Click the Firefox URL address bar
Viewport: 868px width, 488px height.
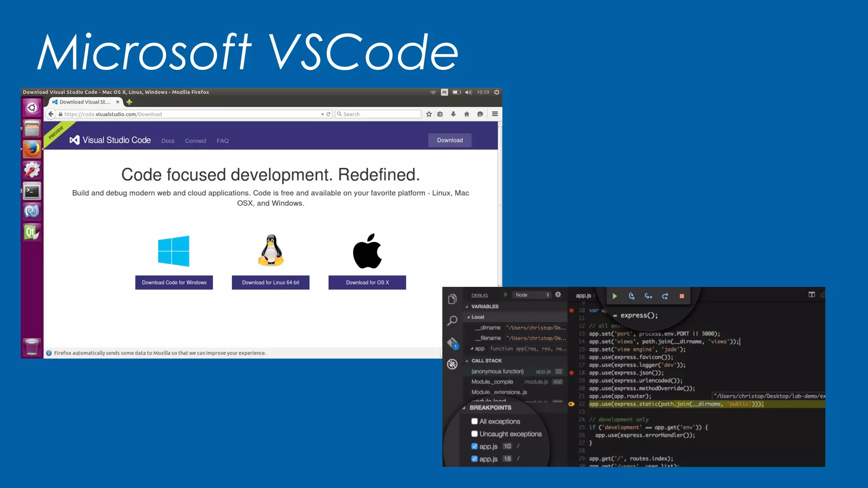[x=189, y=114]
